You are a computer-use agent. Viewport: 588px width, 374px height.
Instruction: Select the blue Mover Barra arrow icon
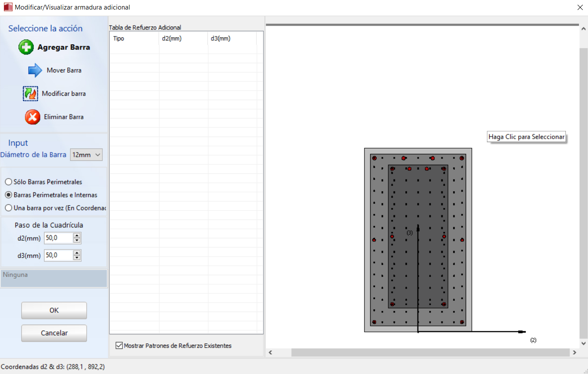[x=35, y=70]
